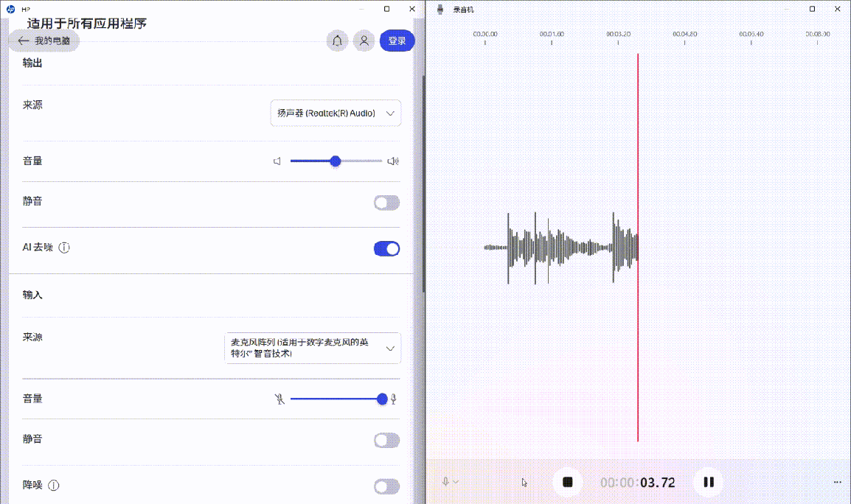This screenshot has width=851, height=504.
Task: Click the output speaker loud volume icon
Action: click(x=394, y=161)
